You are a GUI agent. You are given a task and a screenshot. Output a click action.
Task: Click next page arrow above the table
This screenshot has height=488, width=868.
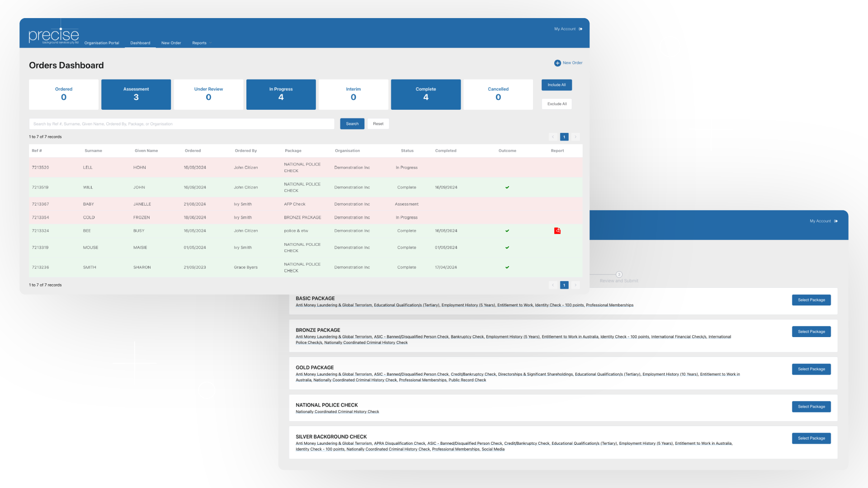click(x=576, y=137)
